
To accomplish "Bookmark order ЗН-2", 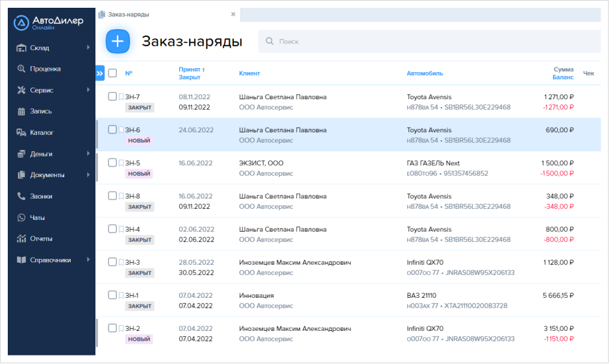I will (121, 328).
